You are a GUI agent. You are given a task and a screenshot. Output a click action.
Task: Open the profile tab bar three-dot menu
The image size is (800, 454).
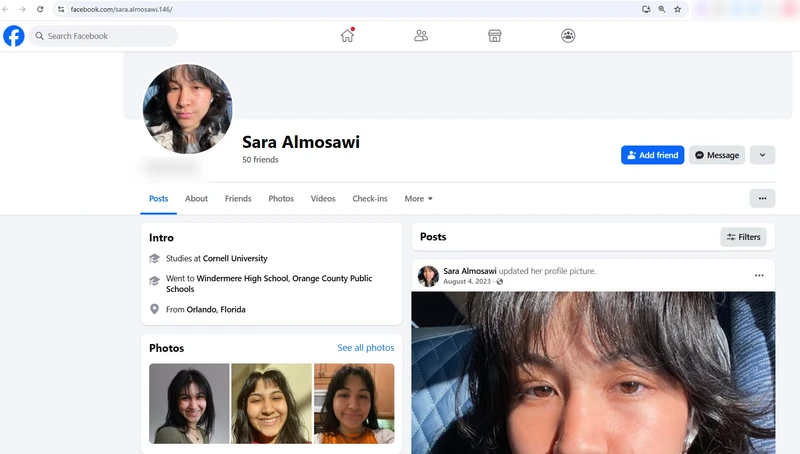click(x=762, y=199)
